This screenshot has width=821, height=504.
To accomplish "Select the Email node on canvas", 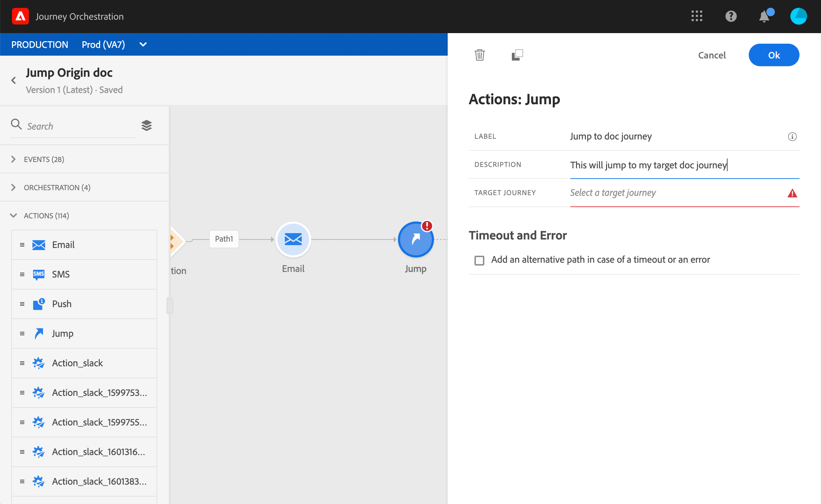I will (293, 239).
